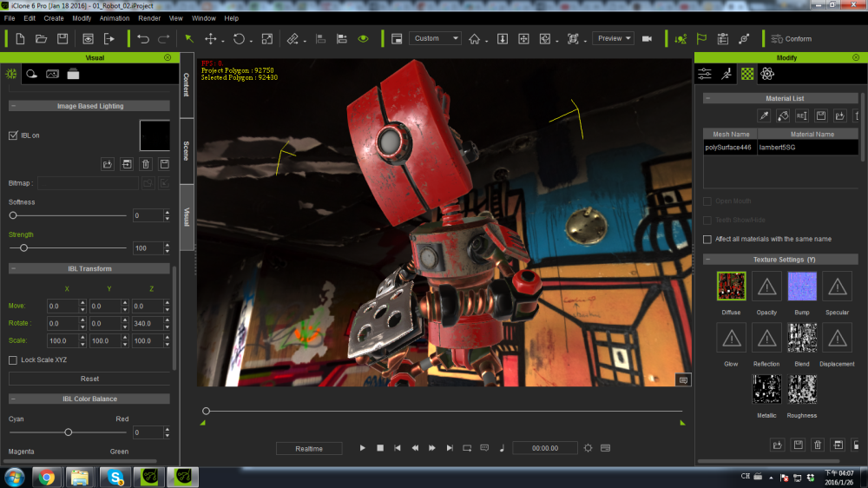The height and width of the screenshot is (488, 868).
Task: Click the Conform toolbar button
Action: (790, 38)
